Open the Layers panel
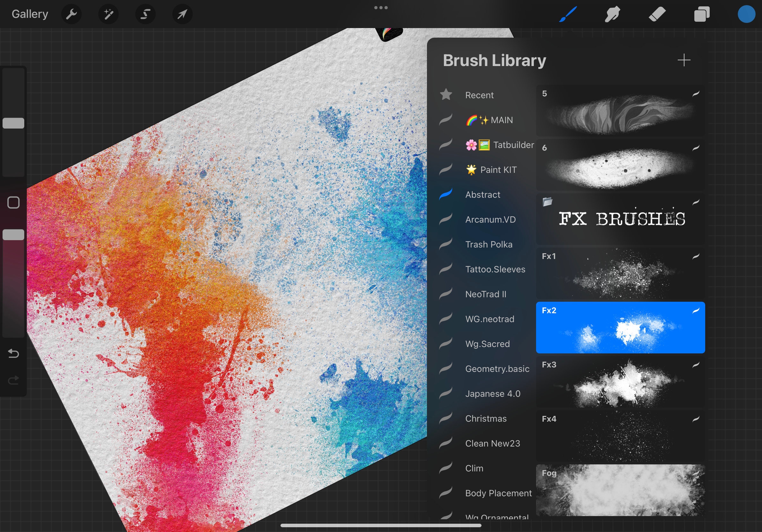This screenshot has height=532, width=762. pos(702,15)
